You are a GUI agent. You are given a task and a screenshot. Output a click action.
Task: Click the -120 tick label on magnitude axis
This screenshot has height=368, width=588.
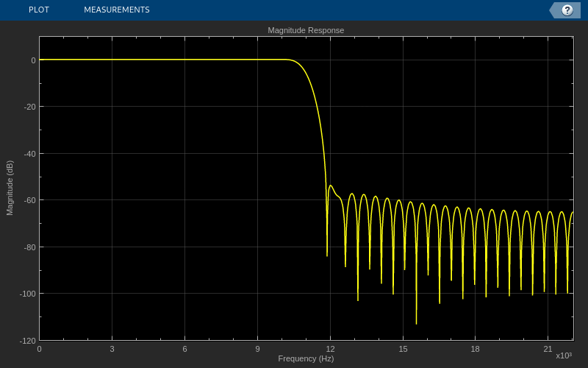pos(27,341)
